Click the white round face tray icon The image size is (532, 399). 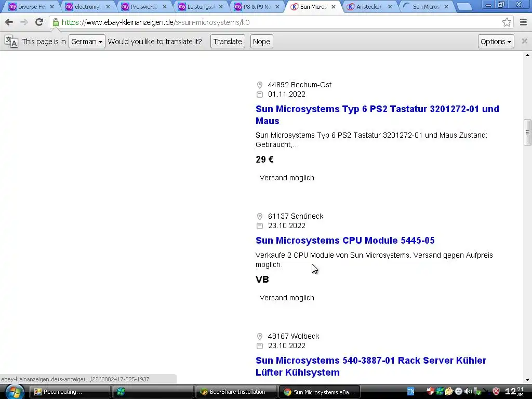click(458, 392)
